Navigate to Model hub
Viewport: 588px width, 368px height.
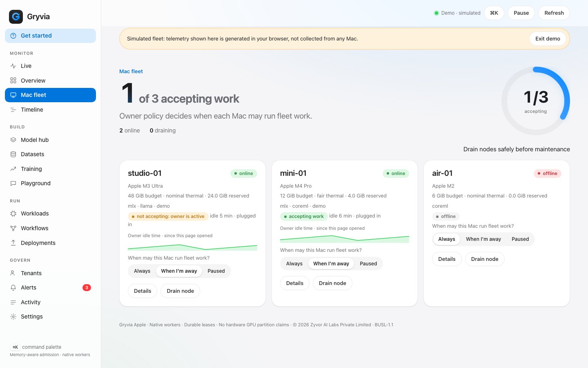50,140
